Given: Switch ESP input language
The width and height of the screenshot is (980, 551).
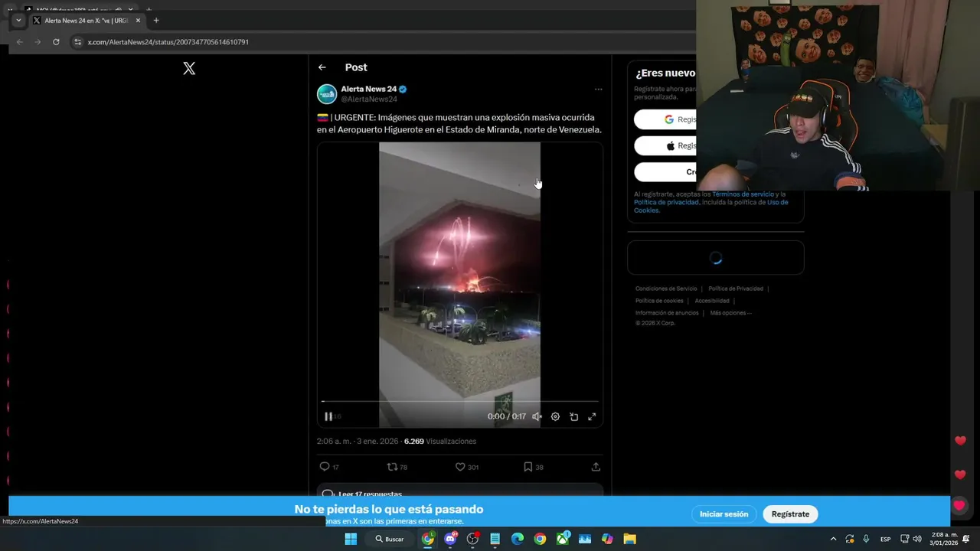Looking at the screenshot, I should (x=885, y=539).
